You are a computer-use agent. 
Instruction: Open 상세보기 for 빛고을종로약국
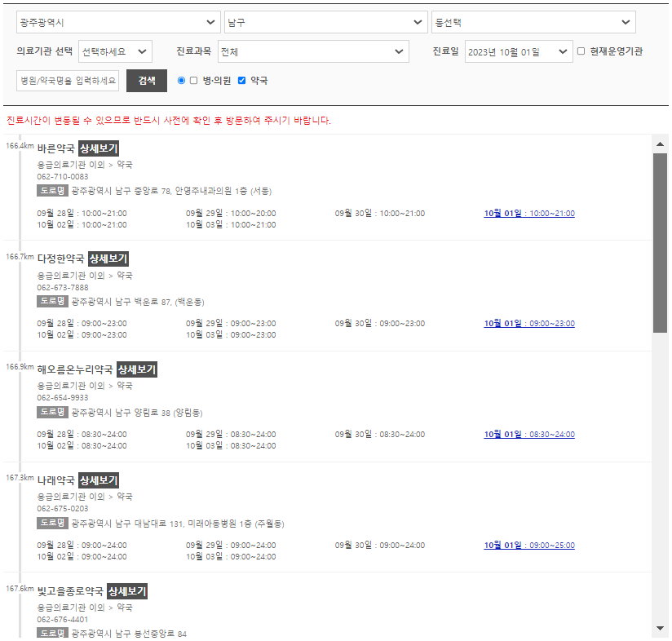[127, 591]
